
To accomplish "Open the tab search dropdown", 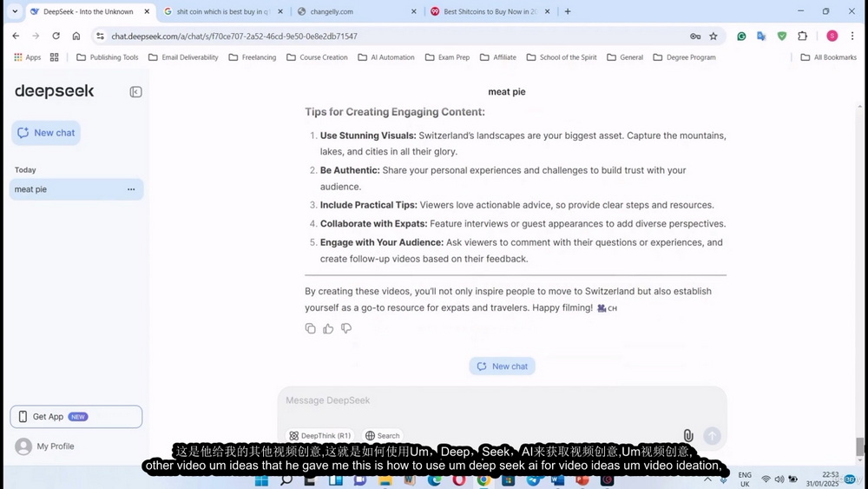I will click(15, 11).
